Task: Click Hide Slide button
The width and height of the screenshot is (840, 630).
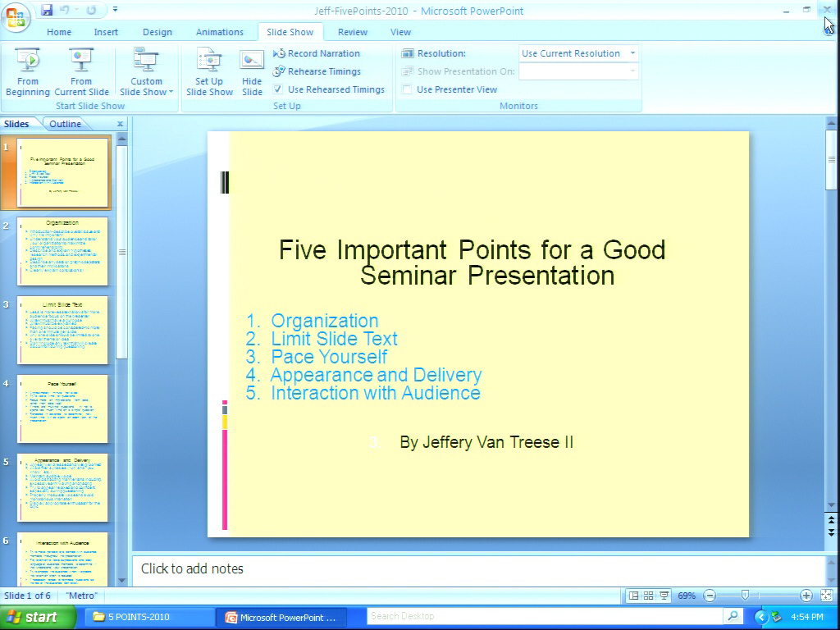Action: pos(252,72)
